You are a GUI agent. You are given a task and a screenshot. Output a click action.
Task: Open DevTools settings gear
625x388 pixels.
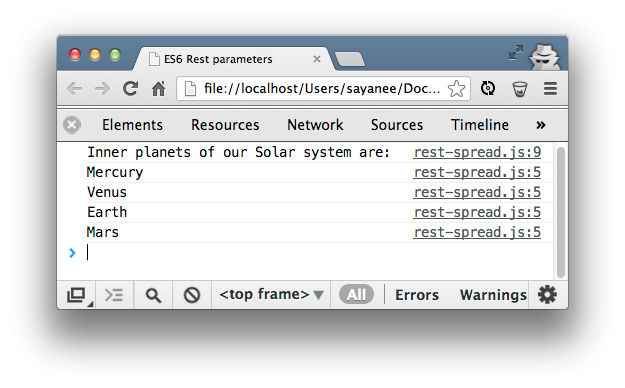(547, 295)
